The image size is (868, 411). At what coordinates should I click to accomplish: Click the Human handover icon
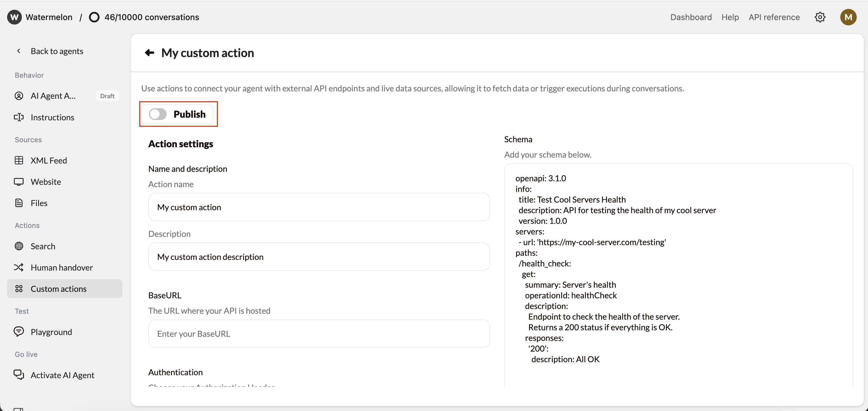click(x=19, y=267)
